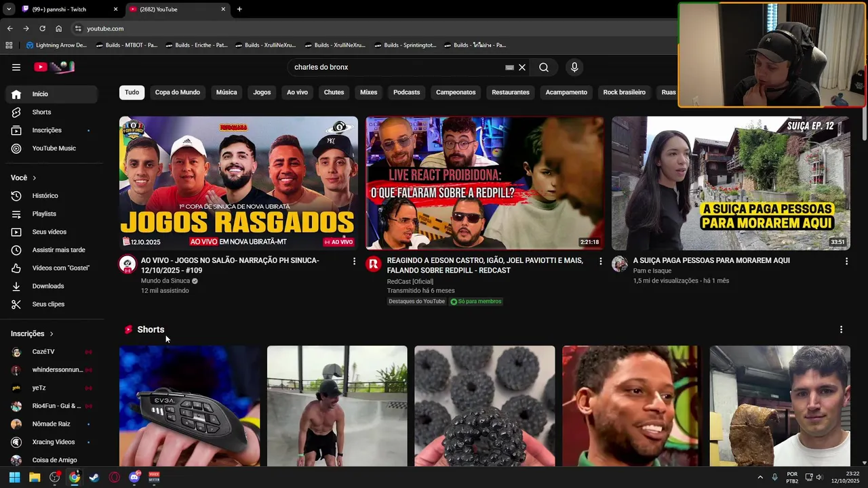
Task: Start voice search with microphone icon
Action: 574,67
